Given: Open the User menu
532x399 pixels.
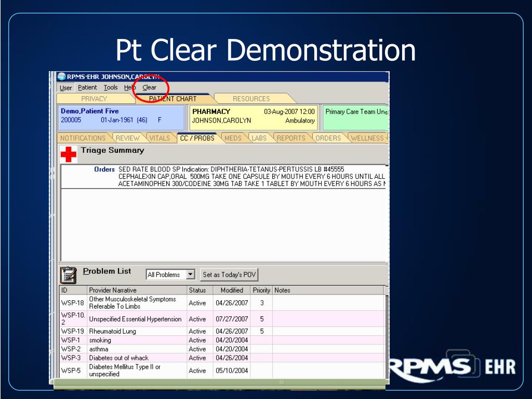Looking at the screenshot, I should pyautogui.click(x=65, y=87).
